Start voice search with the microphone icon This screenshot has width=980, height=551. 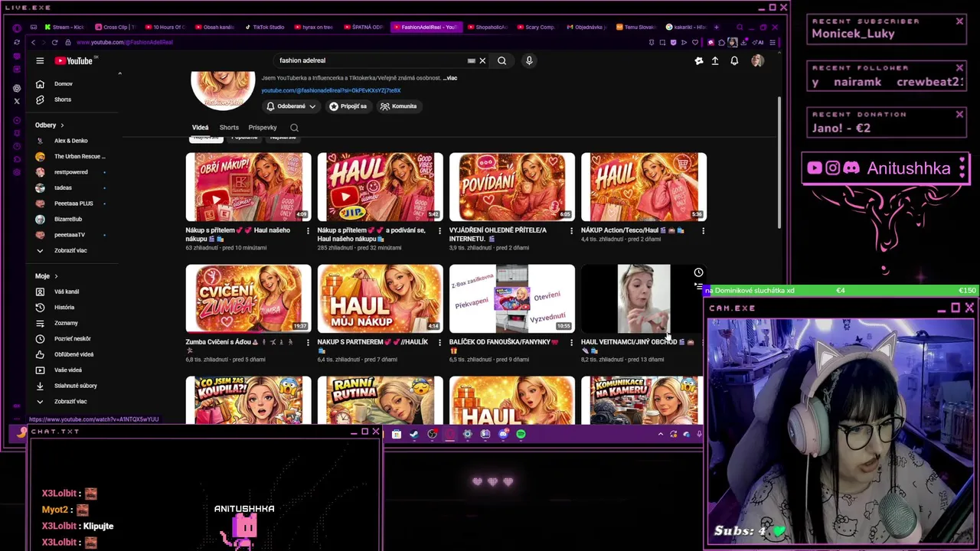tap(529, 60)
